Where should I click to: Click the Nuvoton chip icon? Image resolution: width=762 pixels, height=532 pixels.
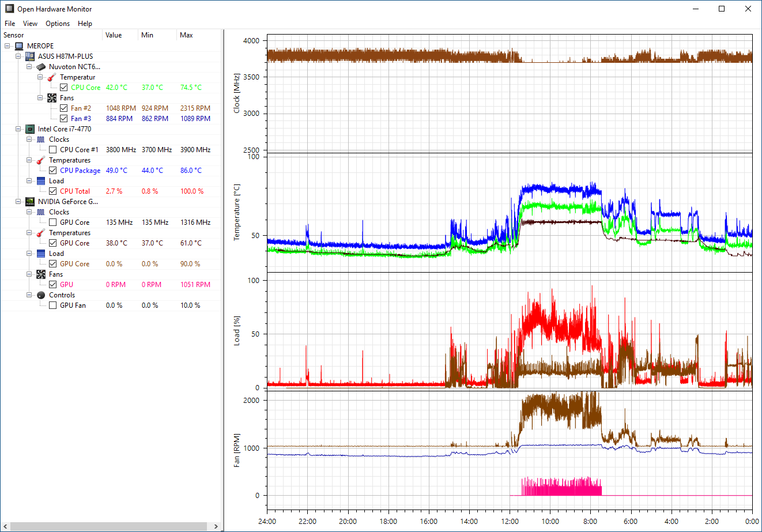41,67
